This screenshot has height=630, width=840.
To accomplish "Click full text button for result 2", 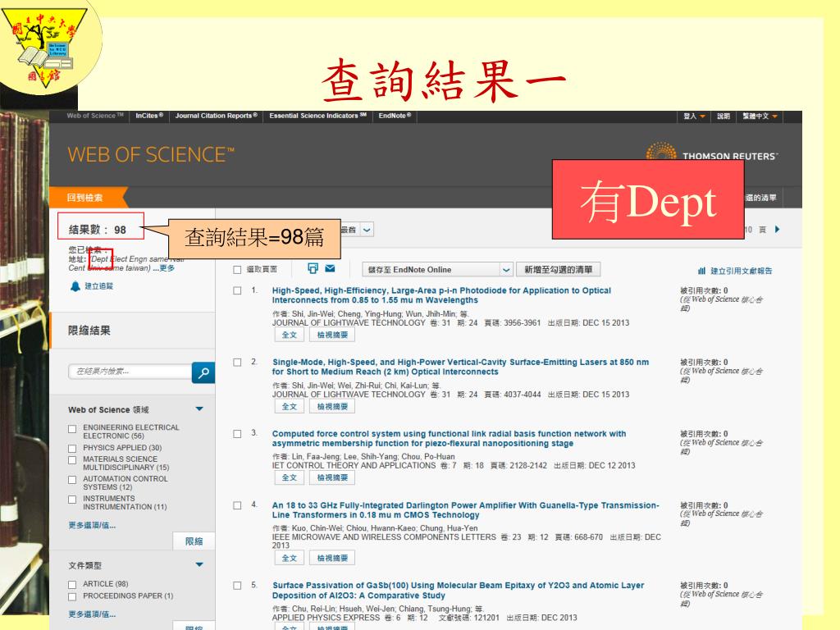I will (290, 407).
